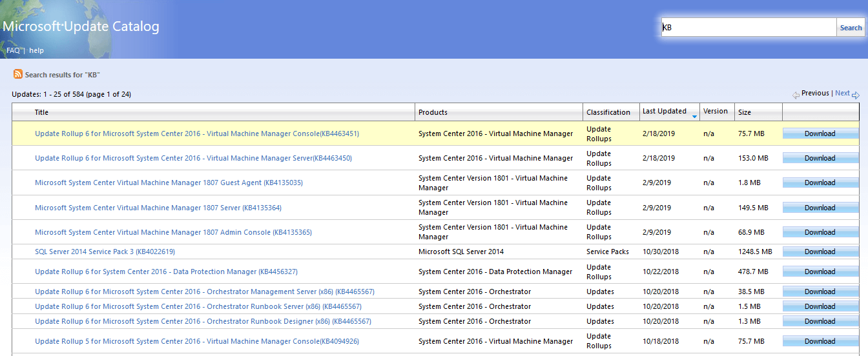The height and width of the screenshot is (356, 868).
Task: Open the help link
Action: point(36,50)
